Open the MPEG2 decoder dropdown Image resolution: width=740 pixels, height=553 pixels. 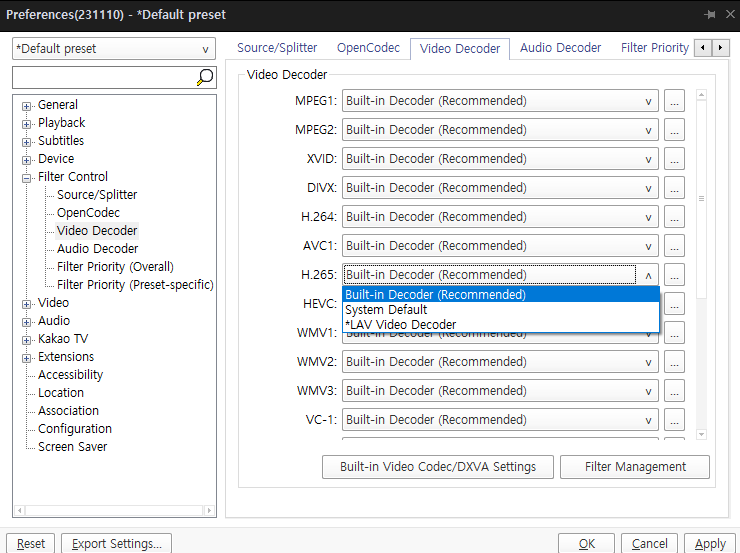point(500,130)
